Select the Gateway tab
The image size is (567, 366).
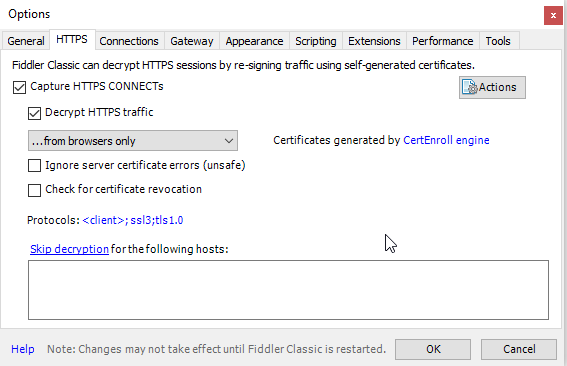pyautogui.click(x=192, y=41)
